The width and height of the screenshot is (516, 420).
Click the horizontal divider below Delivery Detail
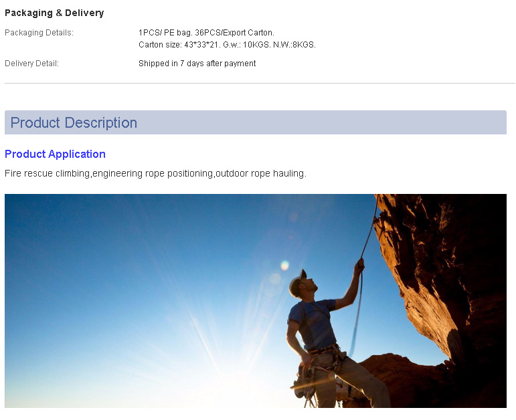pos(260,83)
